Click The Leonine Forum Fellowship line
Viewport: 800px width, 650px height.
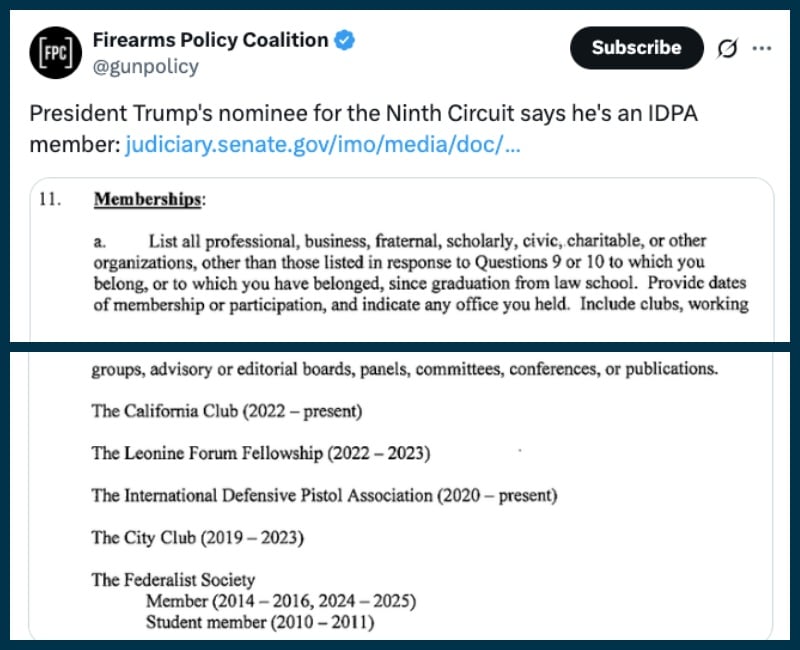click(x=261, y=453)
